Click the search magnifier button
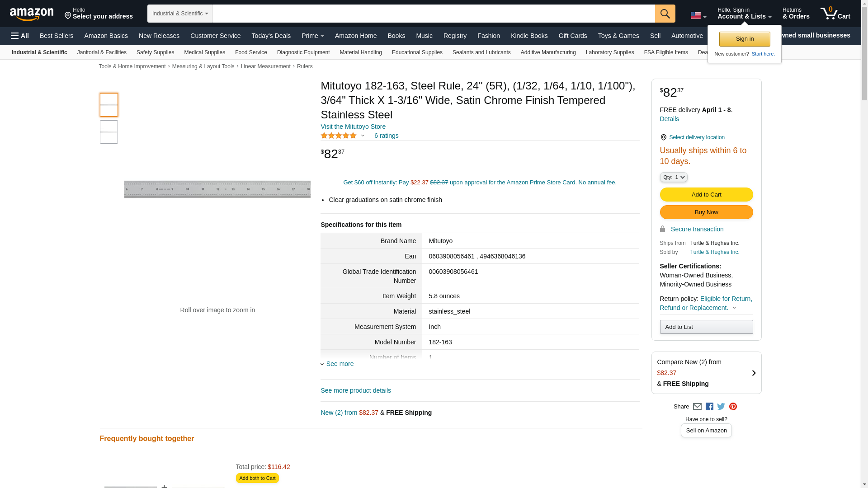 pyautogui.click(x=665, y=14)
